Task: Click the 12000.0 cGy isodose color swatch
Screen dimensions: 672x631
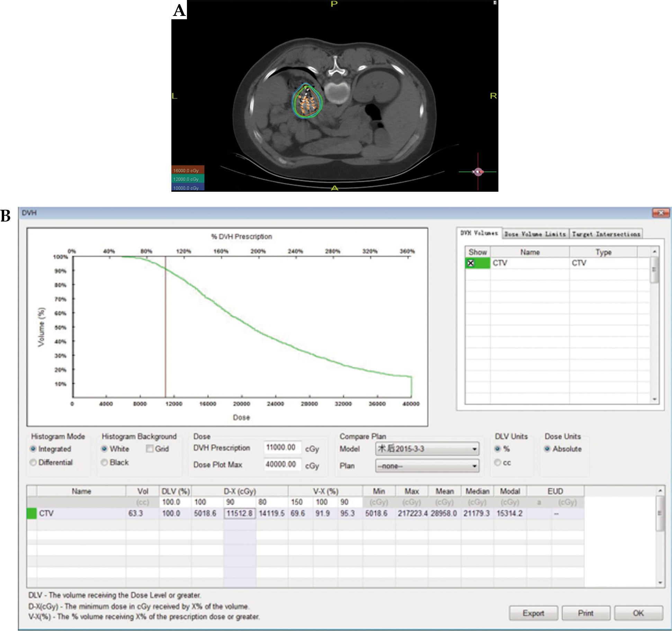Action: (x=188, y=179)
